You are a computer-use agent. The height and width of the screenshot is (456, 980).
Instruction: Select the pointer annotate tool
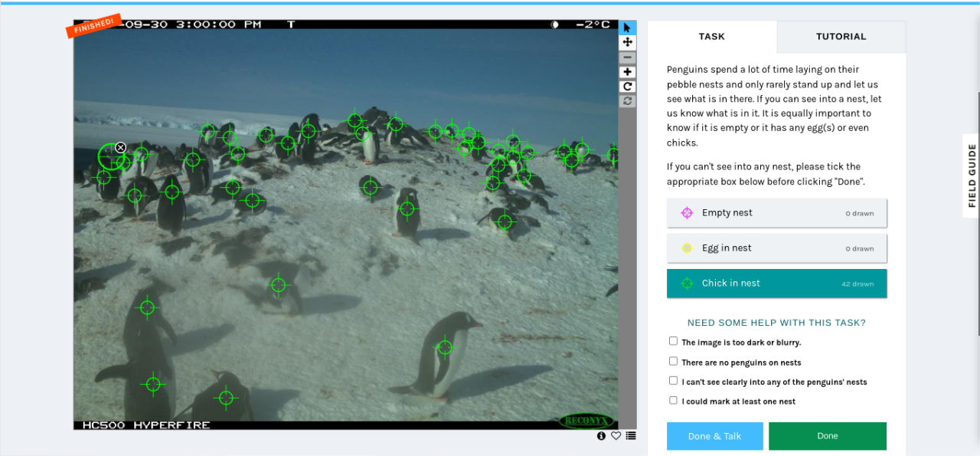(x=627, y=28)
